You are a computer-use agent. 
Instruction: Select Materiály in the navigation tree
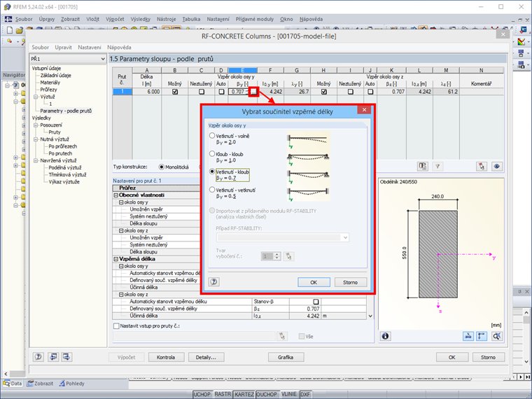click(50, 83)
